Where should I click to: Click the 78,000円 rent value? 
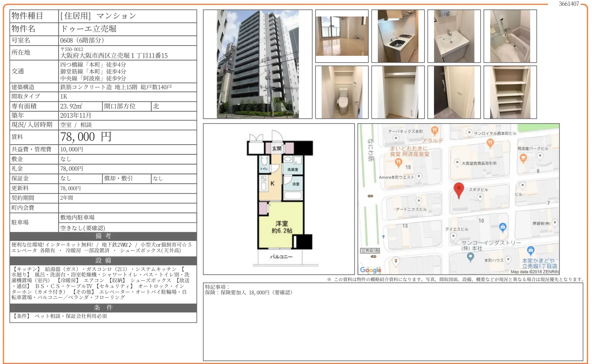tap(86, 137)
